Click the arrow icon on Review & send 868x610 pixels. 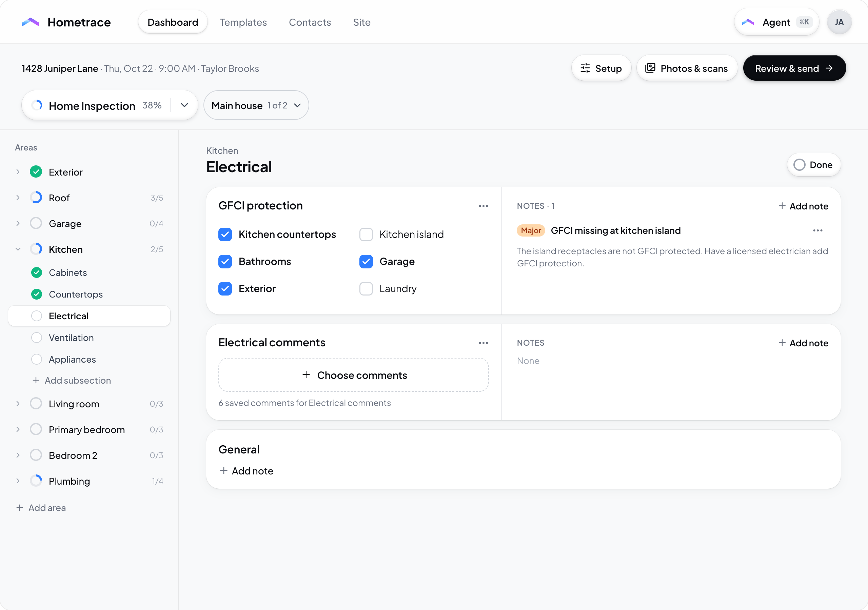829,68
